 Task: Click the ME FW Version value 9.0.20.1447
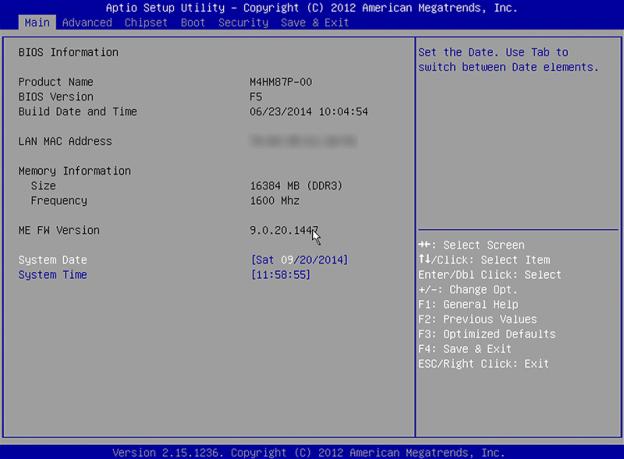[x=284, y=230]
